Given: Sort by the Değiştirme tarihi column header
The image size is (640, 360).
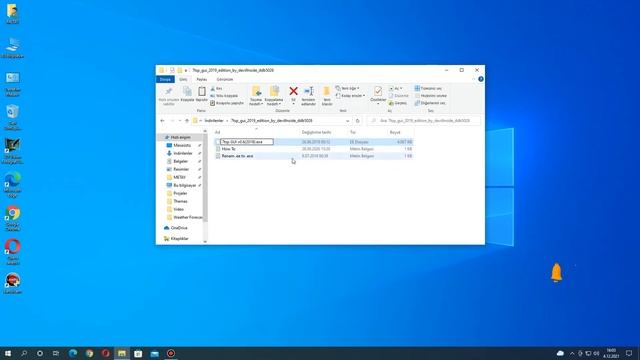Looking at the screenshot, I should pos(316,132).
